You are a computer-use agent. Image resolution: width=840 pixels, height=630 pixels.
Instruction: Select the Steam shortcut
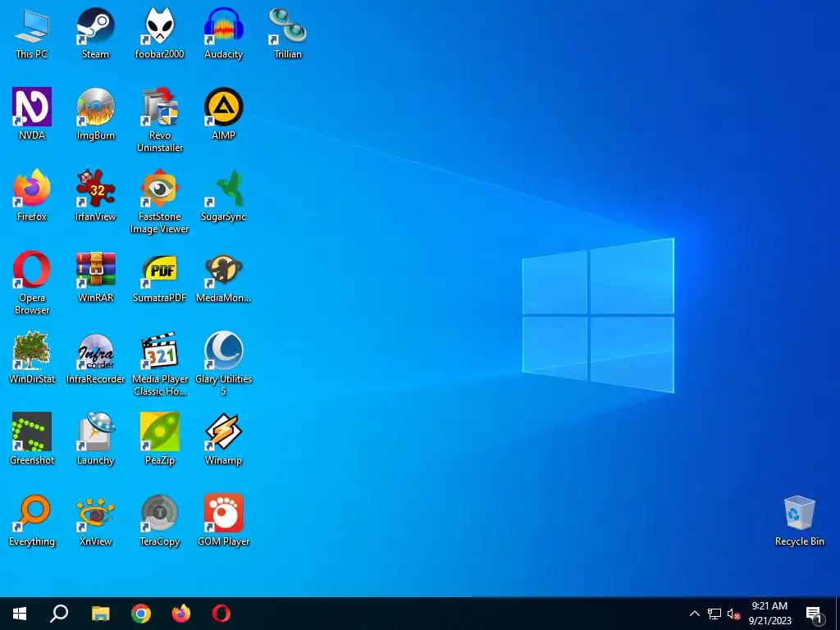click(x=95, y=33)
